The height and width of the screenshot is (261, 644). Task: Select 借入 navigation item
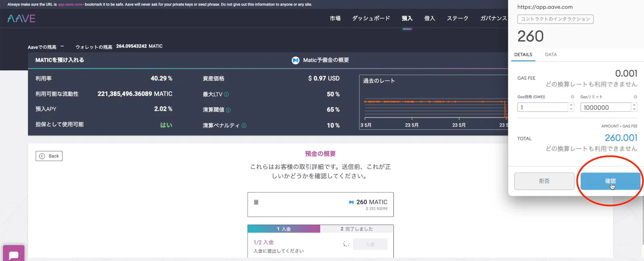click(x=429, y=18)
